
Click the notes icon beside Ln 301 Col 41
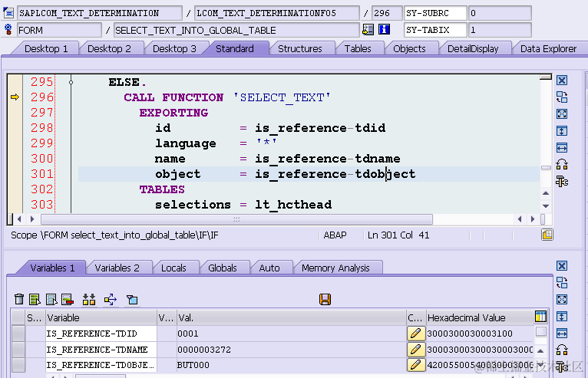(547, 235)
